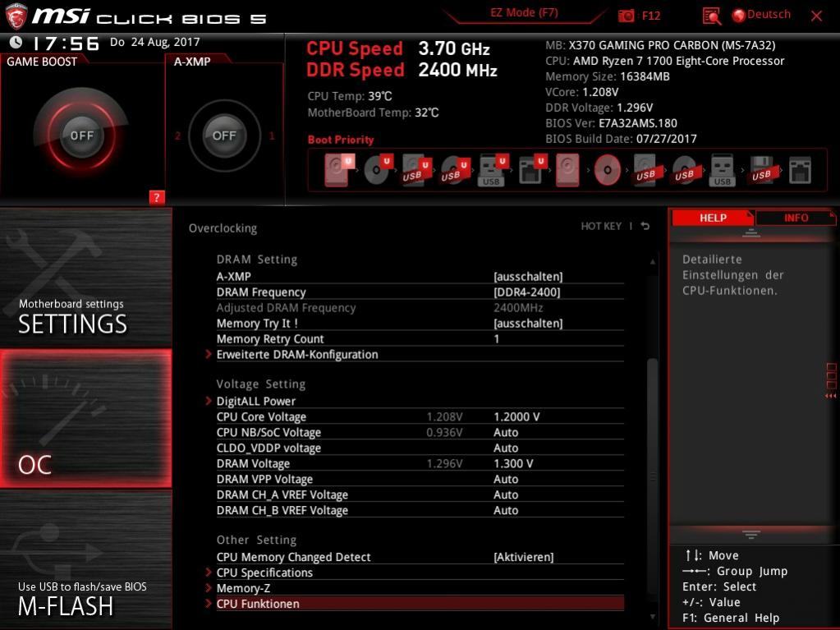
Task: Click the MSI dragon shield logo
Action: 16,15
